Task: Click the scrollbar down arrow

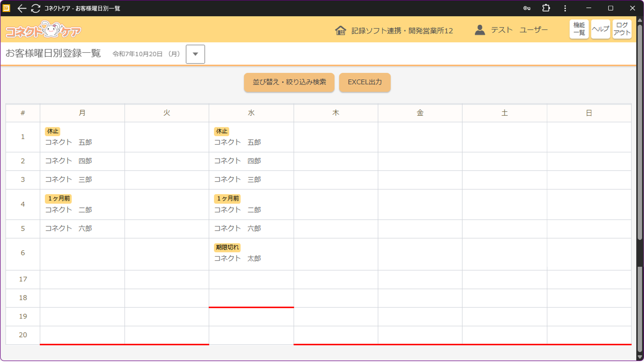Action: click(x=640, y=357)
